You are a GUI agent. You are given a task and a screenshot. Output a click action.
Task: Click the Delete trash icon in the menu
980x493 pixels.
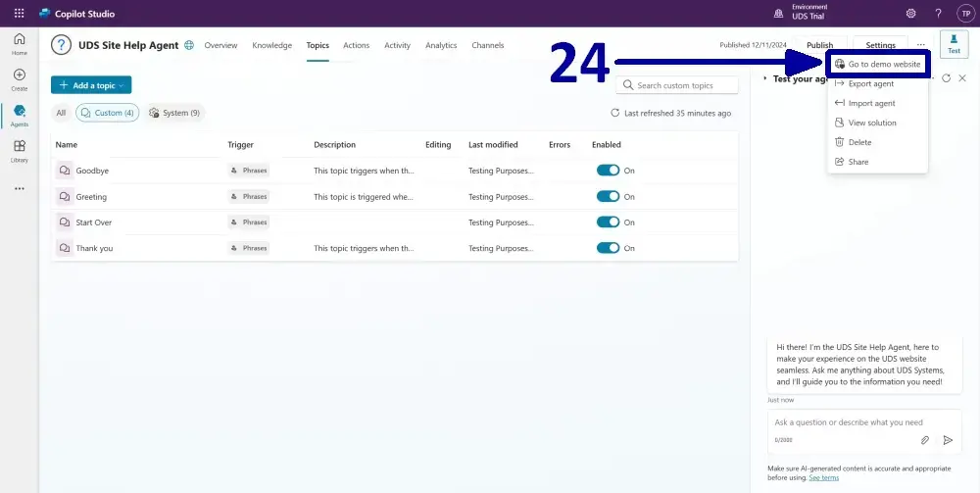pos(840,142)
